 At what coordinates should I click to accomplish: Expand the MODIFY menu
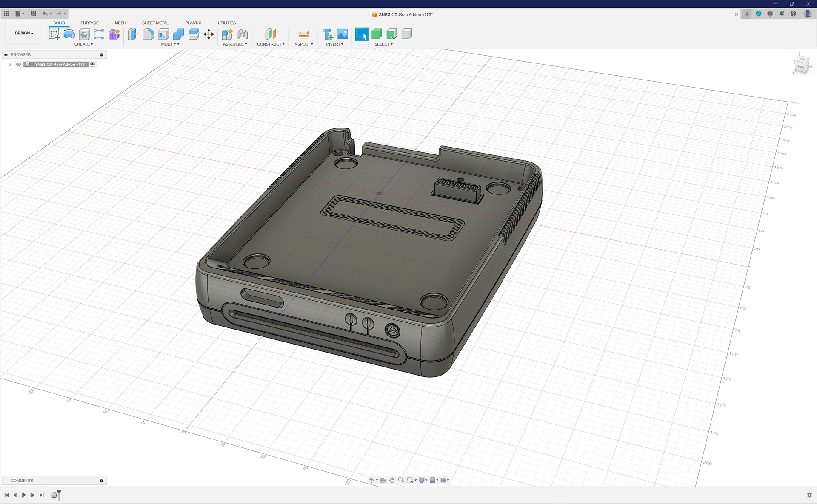[170, 44]
